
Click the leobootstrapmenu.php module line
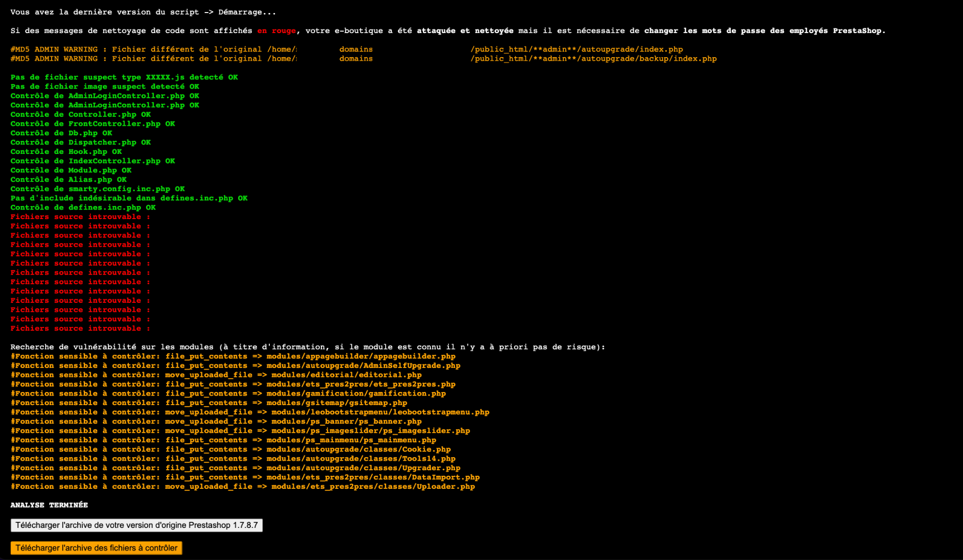pyautogui.click(x=380, y=412)
